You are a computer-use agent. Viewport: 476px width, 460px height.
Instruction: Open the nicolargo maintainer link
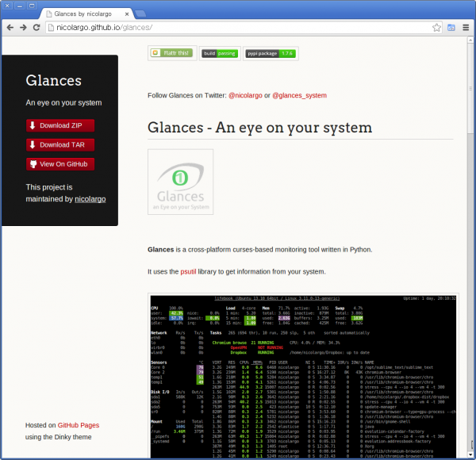[x=90, y=199]
